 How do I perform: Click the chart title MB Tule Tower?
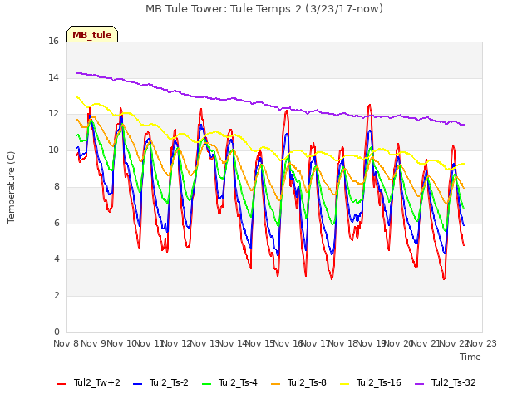[264, 9]
